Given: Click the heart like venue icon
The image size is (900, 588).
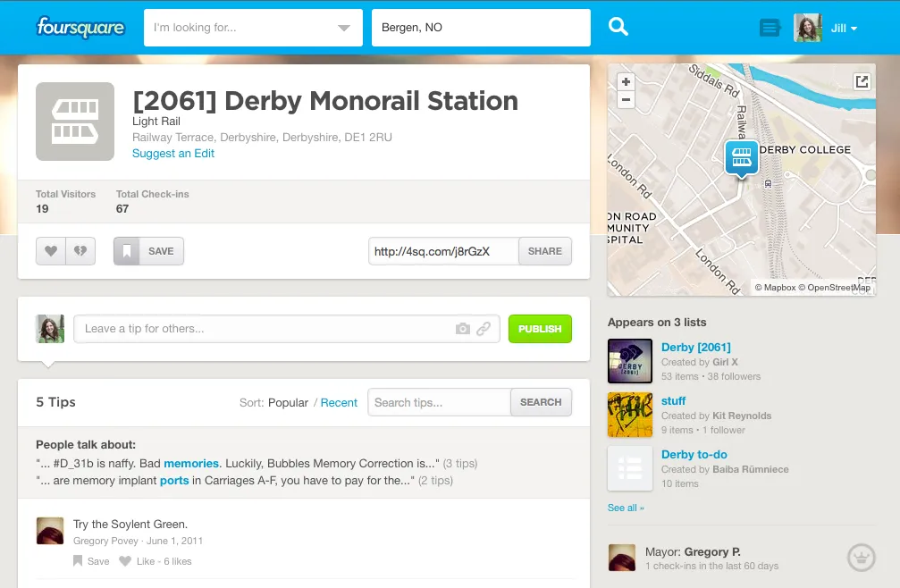Looking at the screenshot, I should [51, 251].
